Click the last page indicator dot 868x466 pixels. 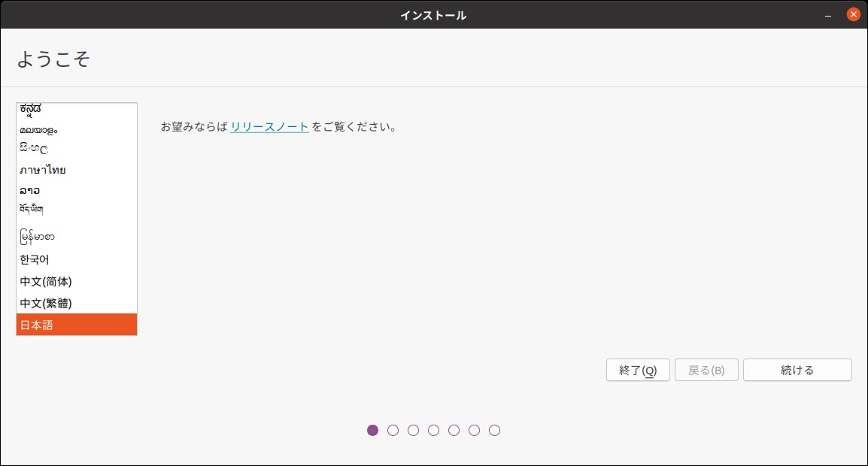(x=495, y=430)
